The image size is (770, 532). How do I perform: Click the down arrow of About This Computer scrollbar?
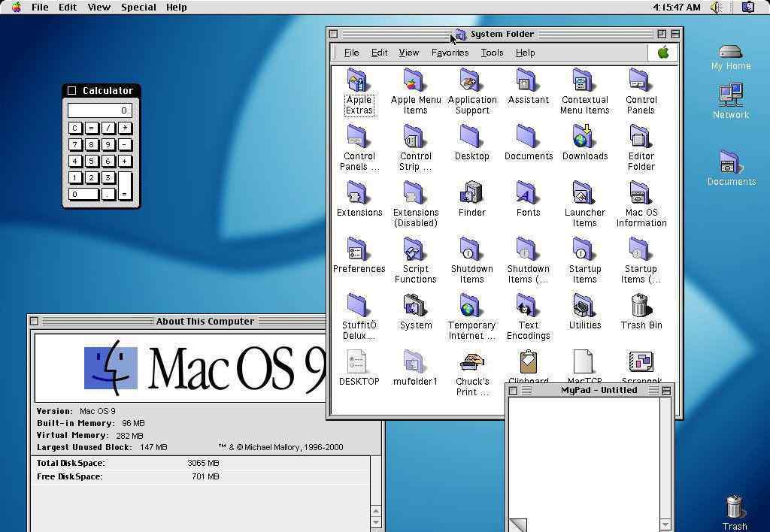(375, 524)
